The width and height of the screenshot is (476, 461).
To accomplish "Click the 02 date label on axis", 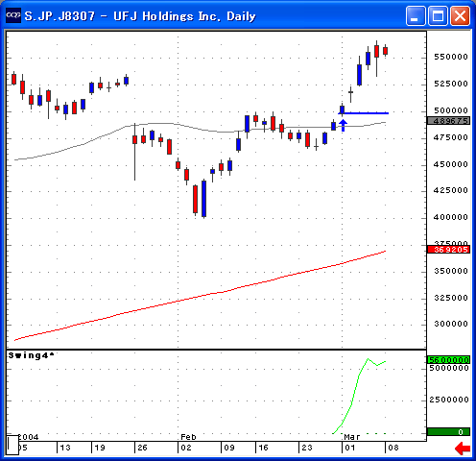I will coord(186,448).
